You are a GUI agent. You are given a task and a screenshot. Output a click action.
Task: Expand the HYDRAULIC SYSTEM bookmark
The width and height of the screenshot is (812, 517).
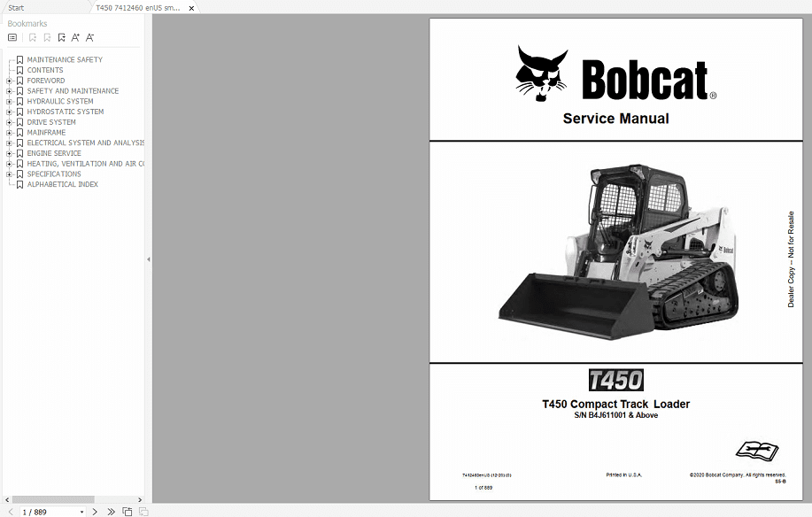[10, 101]
